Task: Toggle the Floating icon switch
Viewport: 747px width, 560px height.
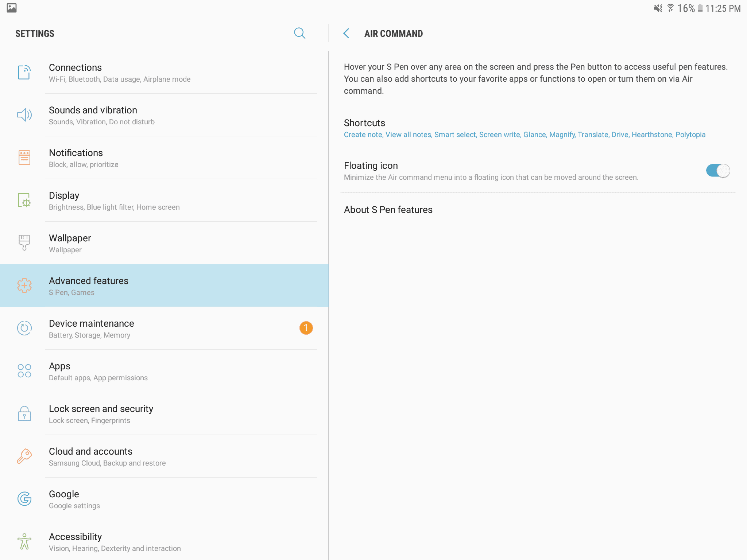Action: (x=717, y=171)
